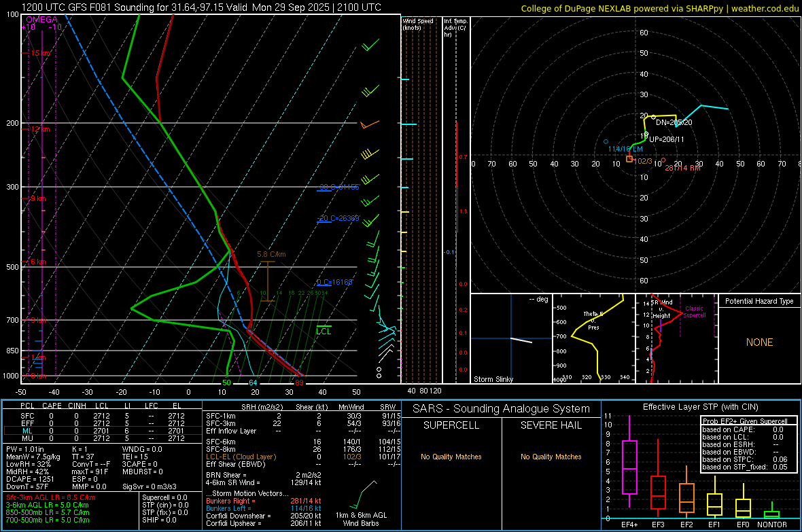The height and width of the screenshot is (532, 802).
Task: Click the -20 C=26369' level label
Action: (338, 218)
